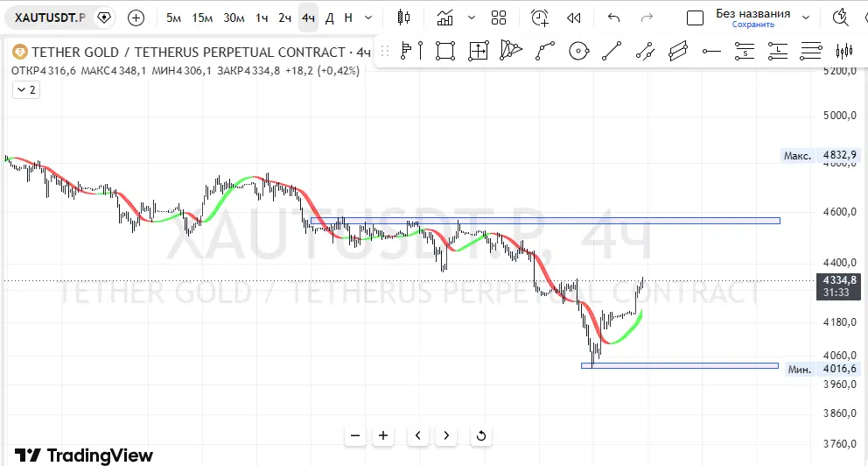Move chart left with the back arrow
The height and width of the screenshot is (466, 868).
click(x=418, y=435)
